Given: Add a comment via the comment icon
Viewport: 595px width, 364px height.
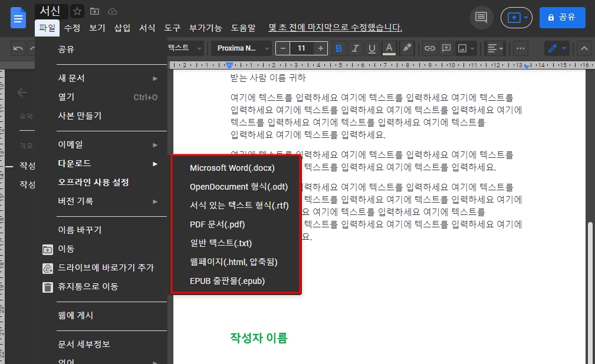Looking at the screenshot, I should pyautogui.click(x=446, y=48).
